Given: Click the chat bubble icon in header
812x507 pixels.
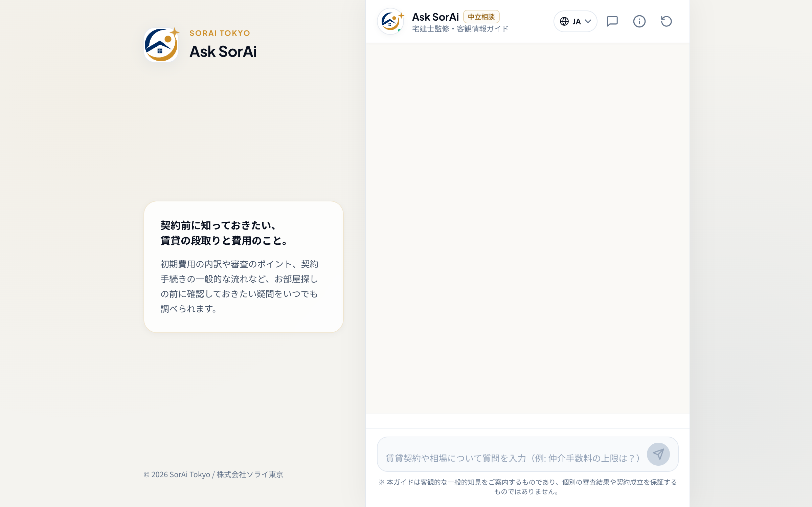Looking at the screenshot, I should click(612, 21).
